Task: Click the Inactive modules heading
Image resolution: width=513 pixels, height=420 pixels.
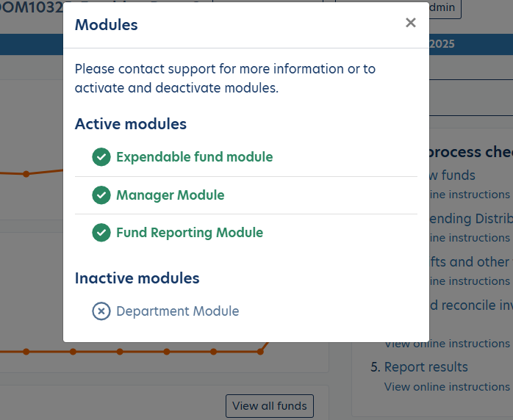Action: (x=137, y=278)
